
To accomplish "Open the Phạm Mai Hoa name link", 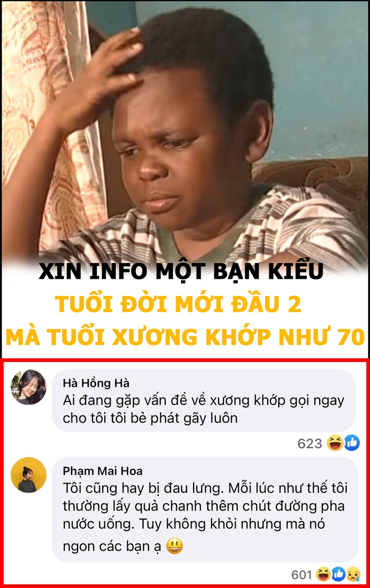I will point(103,470).
